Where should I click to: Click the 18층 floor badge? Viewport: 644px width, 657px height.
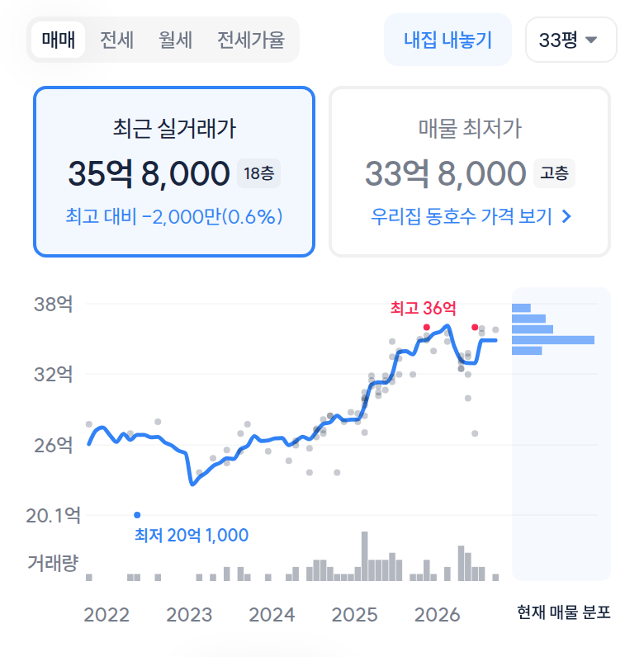click(x=258, y=173)
